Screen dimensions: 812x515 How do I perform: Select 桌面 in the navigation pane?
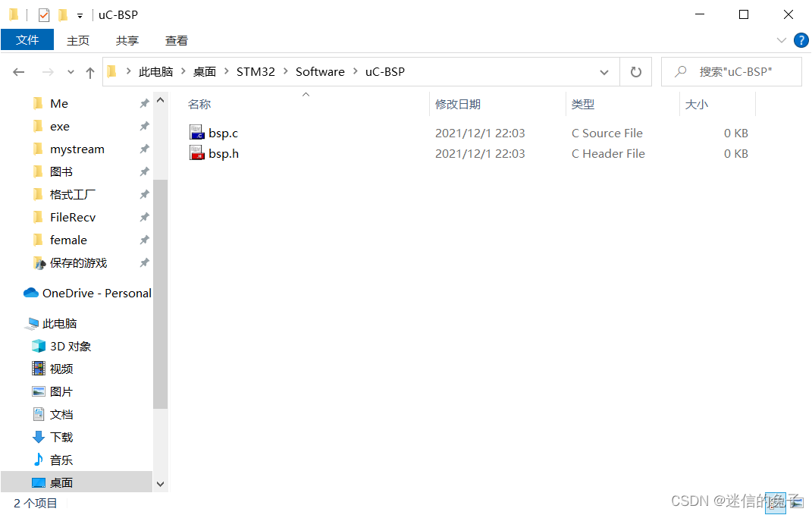pyautogui.click(x=77, y=482)
